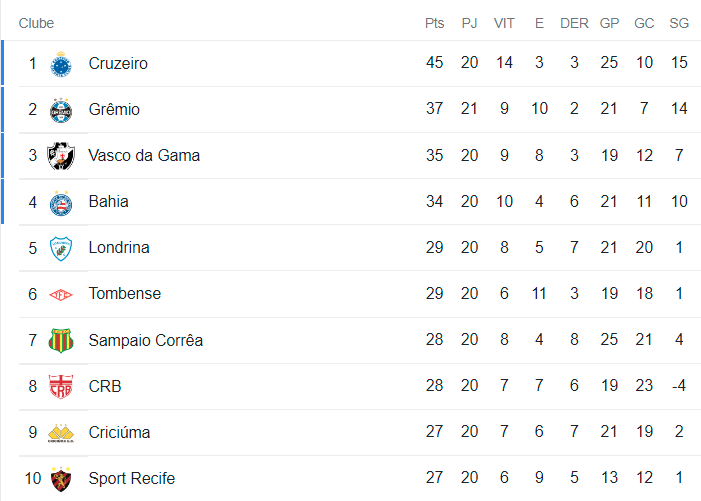This screenshot has height=501, width=701.
Task: Click the Pts column header
Action: point(434,23)
